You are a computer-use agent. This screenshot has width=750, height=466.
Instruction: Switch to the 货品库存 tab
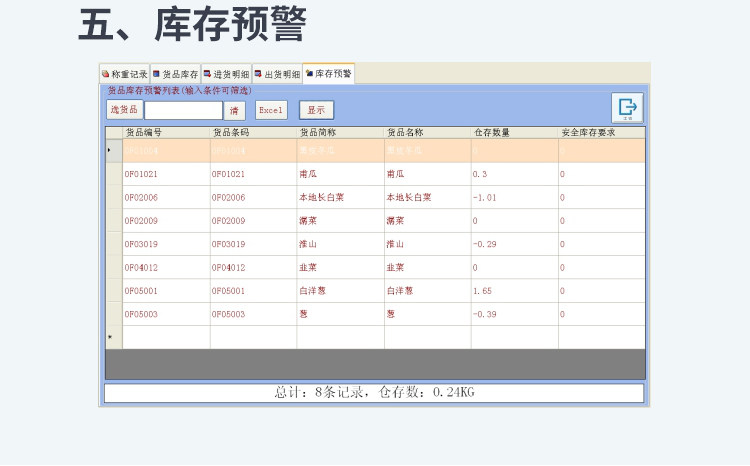pyautogui.click(x=176, y=74)
